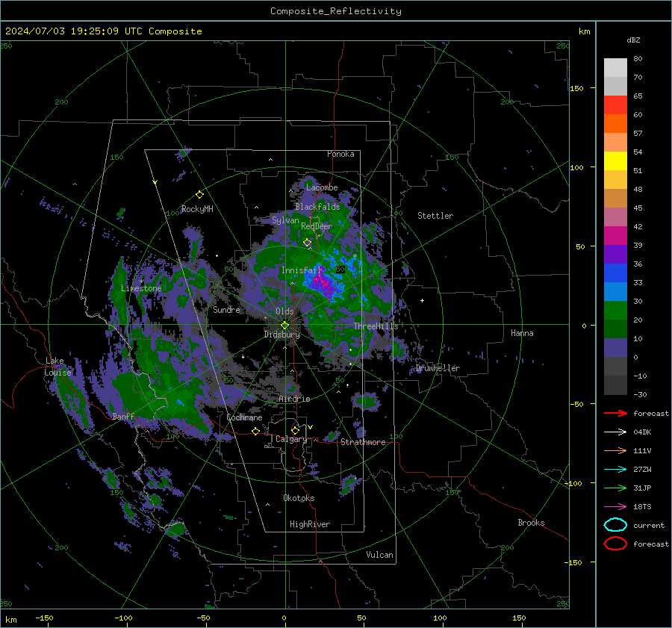Click the Didsbury town label
Viewport: 672px width, 628px height.
click(282, 335)
